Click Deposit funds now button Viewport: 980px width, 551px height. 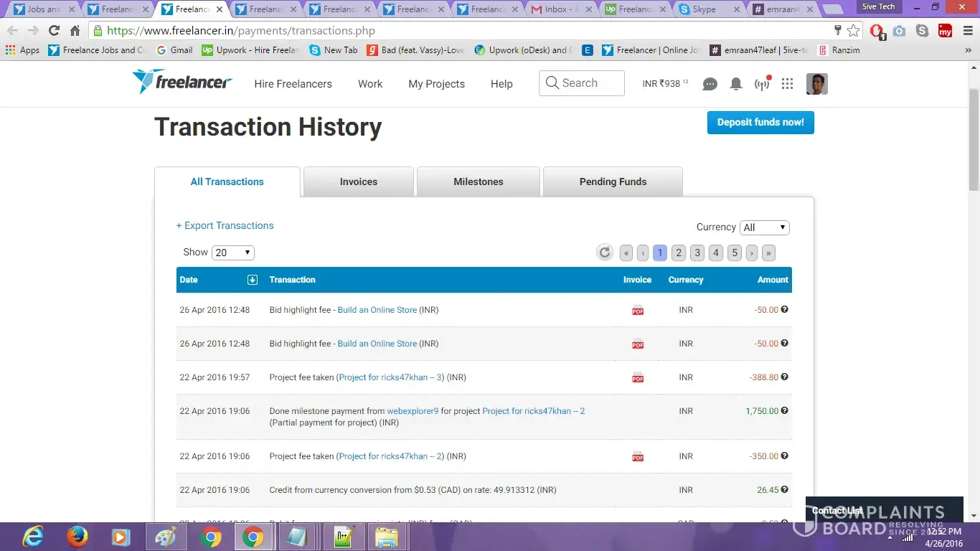(760, 123)
